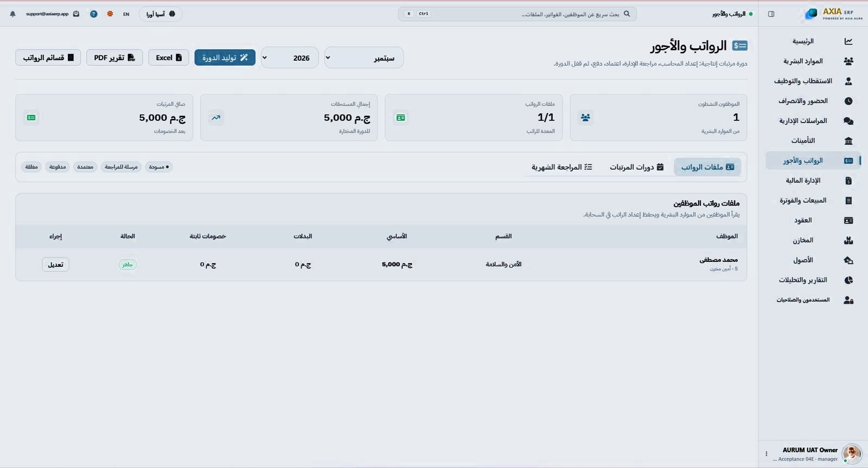Switch the interface language to EN
Image resolution: width=868 pixels, height=468 pixels.
126,14
